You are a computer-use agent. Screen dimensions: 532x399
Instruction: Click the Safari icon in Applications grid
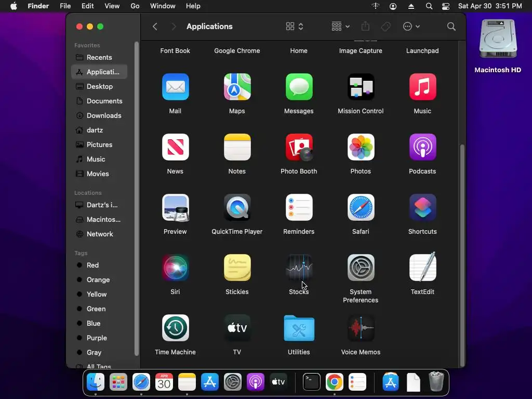click(361, 207)
